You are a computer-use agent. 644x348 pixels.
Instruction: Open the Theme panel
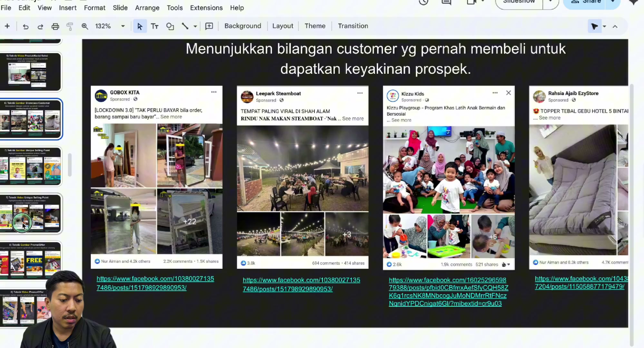point(315,26)
